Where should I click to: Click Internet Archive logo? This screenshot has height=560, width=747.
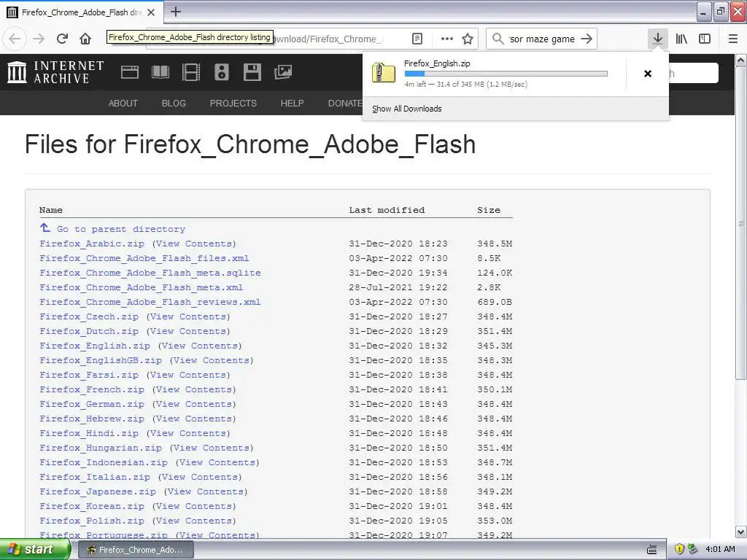point(55,72)
